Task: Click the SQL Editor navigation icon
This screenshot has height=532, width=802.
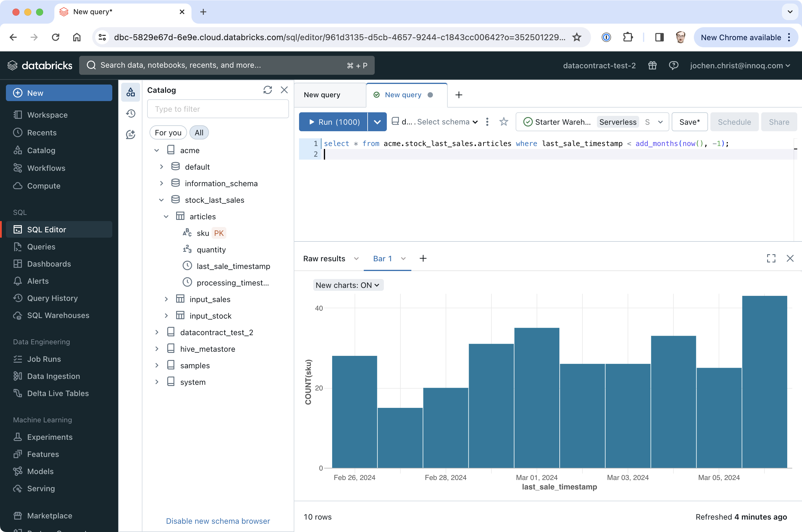Action: pos(17,229)
